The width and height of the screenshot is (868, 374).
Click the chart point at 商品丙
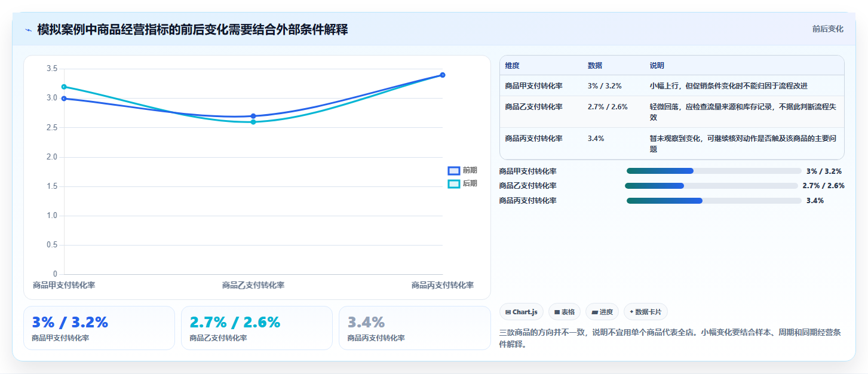coord(443,75)
